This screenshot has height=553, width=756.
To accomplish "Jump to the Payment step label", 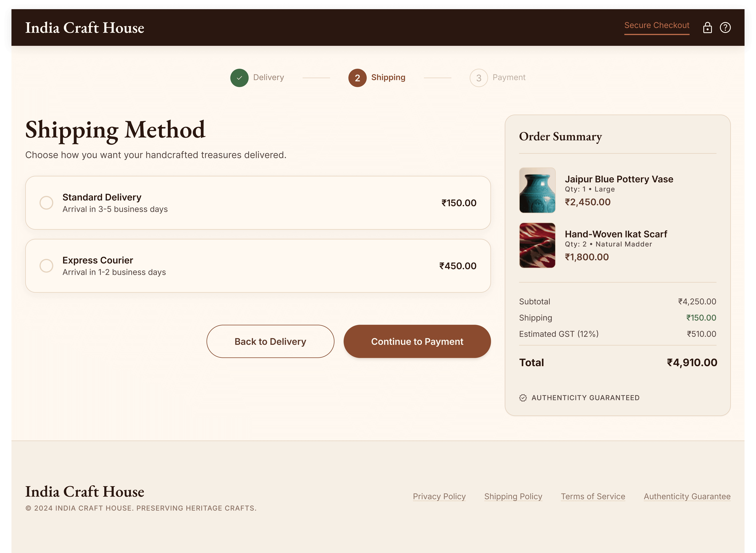I will pos(509,77).
